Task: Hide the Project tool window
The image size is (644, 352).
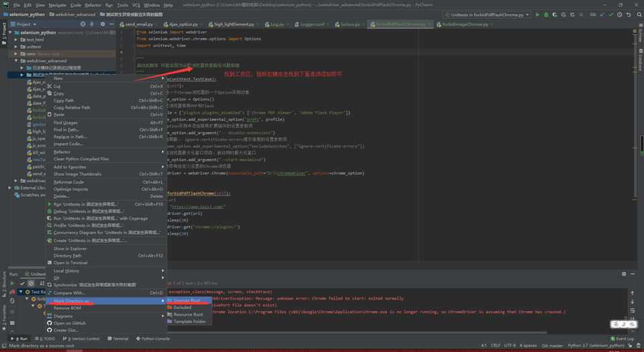Action: tap(111, 24)
